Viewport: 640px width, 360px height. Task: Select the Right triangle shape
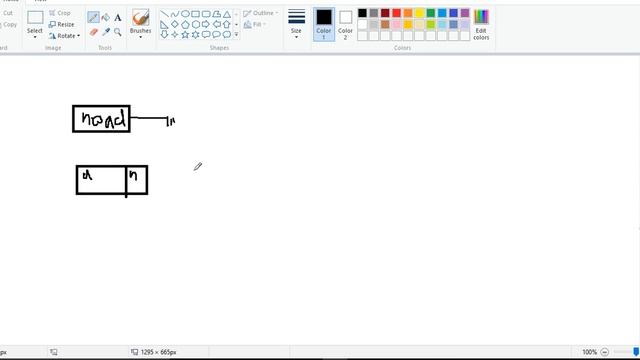164,24
